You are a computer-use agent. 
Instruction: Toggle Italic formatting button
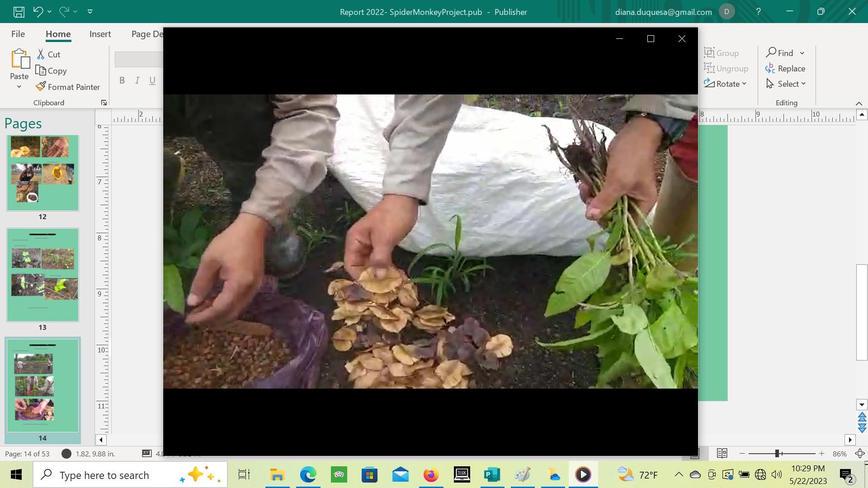(x=137, y=80)
